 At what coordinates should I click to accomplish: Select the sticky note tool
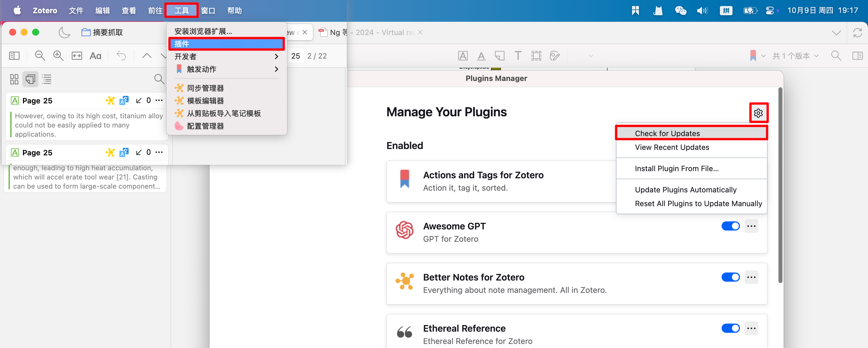499,56
